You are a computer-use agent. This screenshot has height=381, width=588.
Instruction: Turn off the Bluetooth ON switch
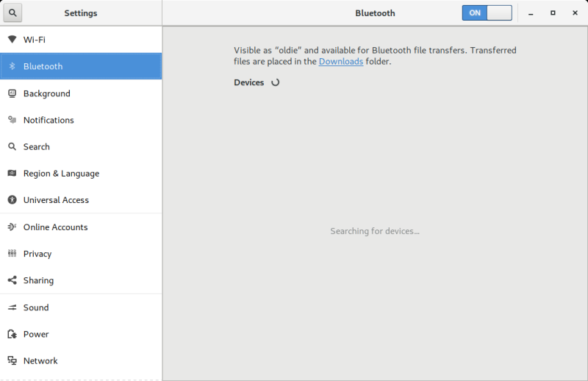487,13
